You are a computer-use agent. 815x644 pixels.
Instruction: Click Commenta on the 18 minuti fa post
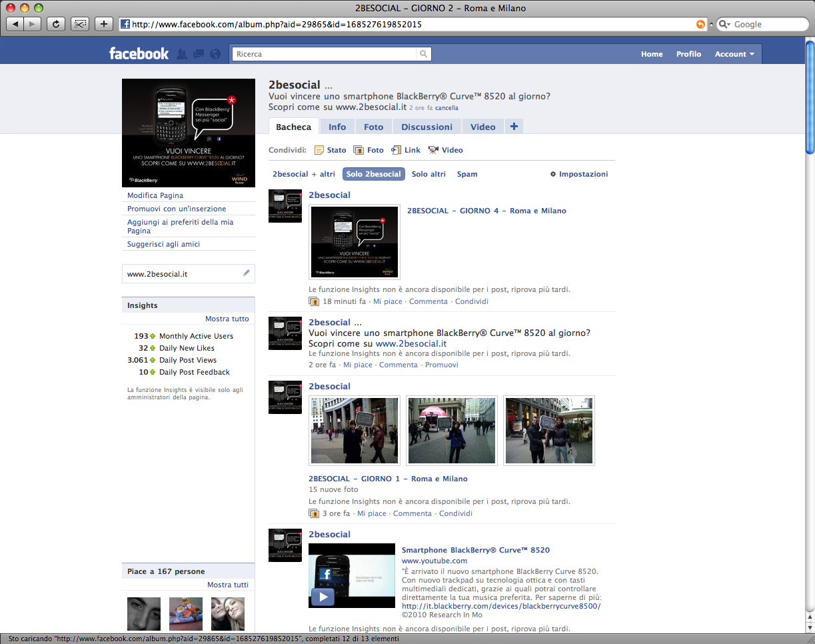pos(428,301)
